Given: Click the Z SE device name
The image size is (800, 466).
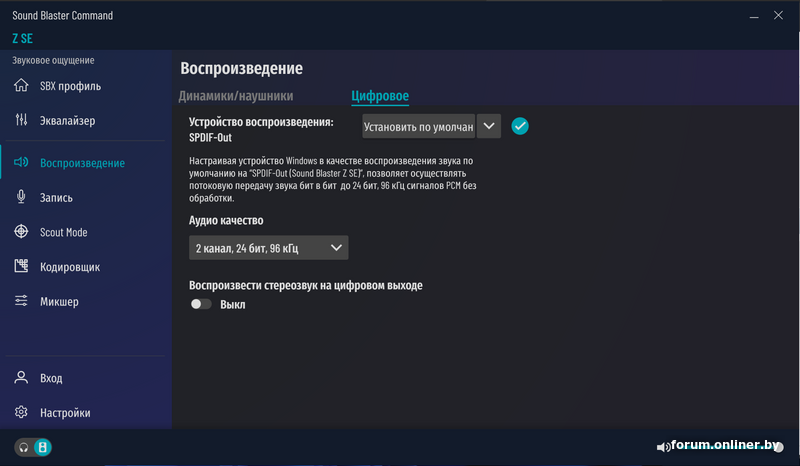Looking at the screenshot, I should pyautogui.click(x=22, y=38).
